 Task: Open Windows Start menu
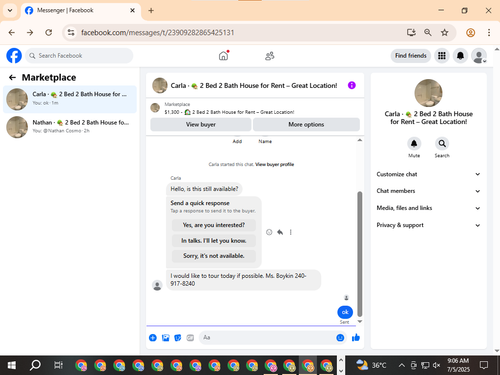pyautogui.click(x=12, y=365)
